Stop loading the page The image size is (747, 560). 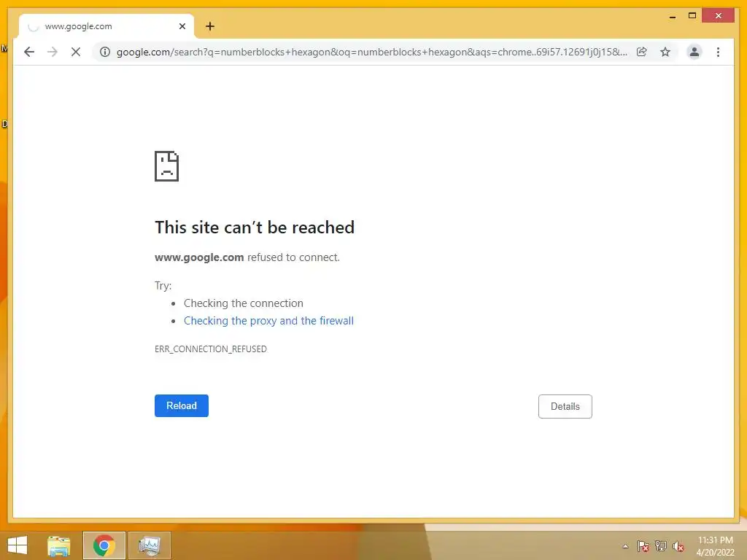[x=76, y=52]
